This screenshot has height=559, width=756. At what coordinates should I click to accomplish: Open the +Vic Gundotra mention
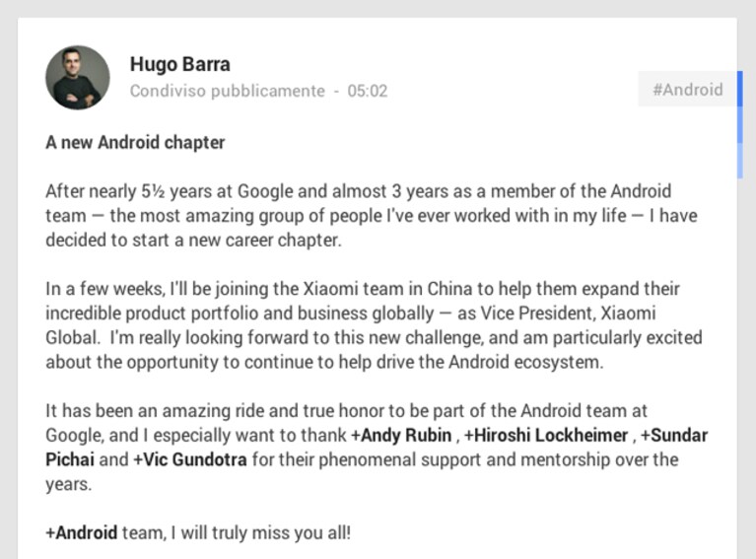tap(190, 459)
